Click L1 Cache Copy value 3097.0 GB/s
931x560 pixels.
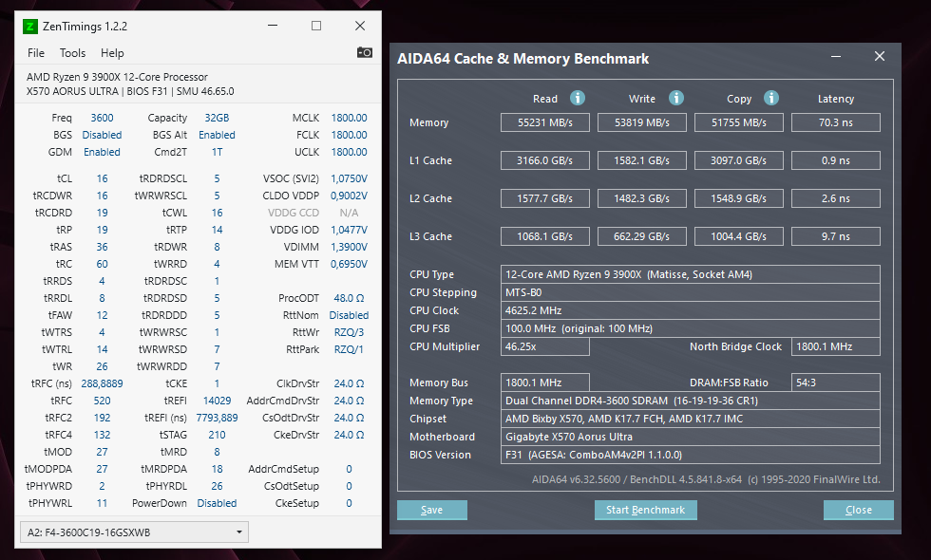(x=739, y=160)
